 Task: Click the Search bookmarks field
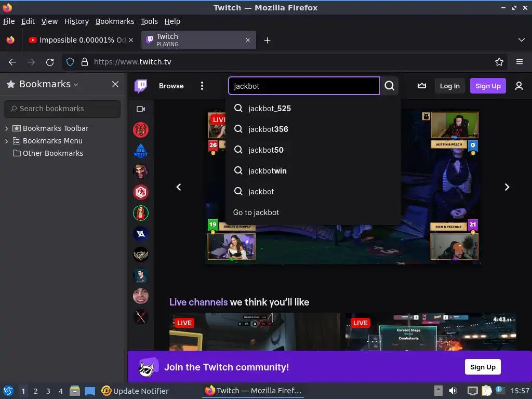[x=62, y=109]
